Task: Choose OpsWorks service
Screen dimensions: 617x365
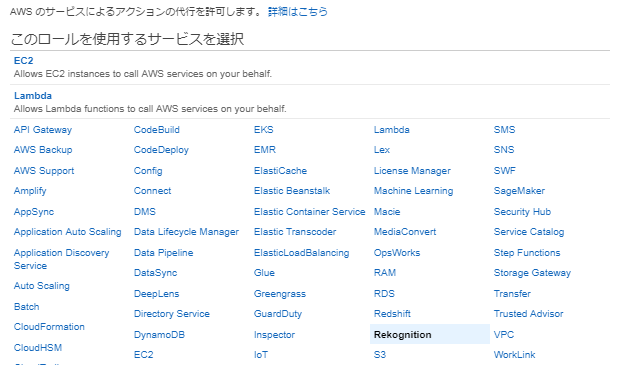Action: (x=397, y=253)
